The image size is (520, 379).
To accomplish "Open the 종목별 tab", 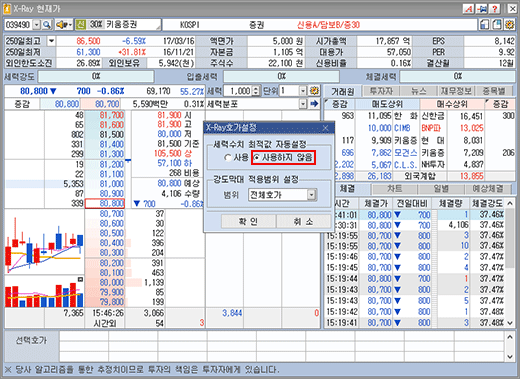I will pos(494,91).
